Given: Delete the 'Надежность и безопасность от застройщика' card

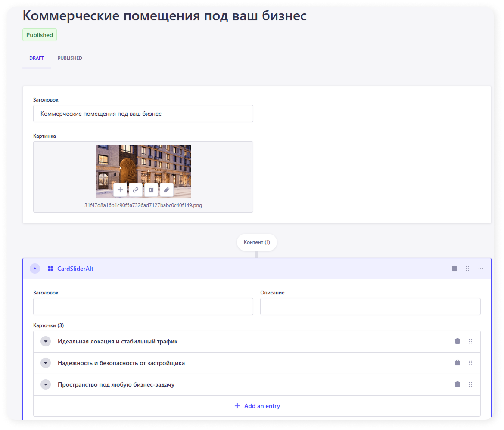Looking at the screenshot, I should click(x=457, y=363).
